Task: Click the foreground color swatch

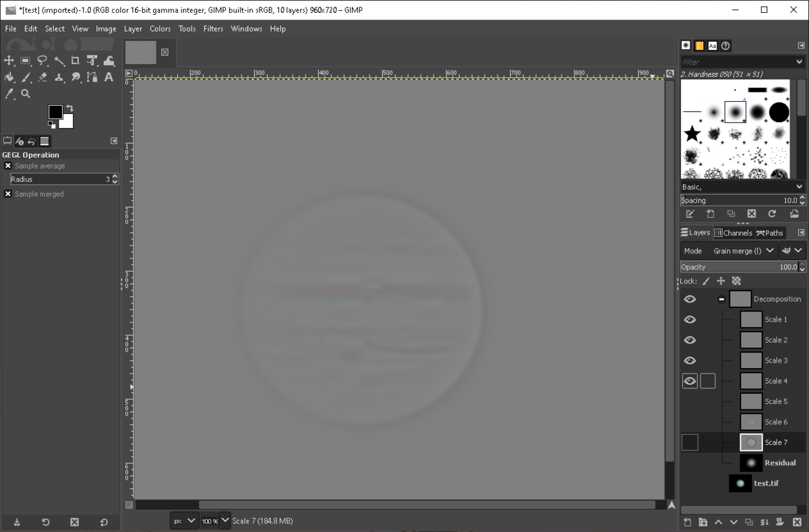Action: [55, 111]
